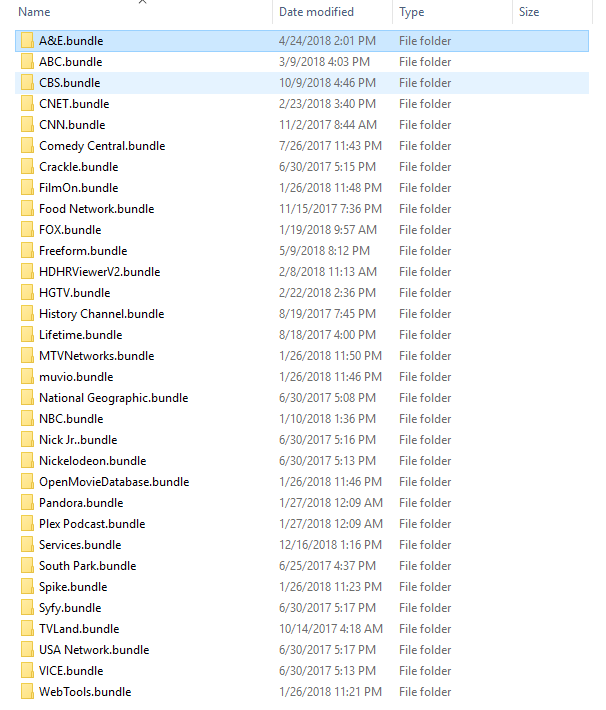Viewport: 606px width, 710px height.
Task: Select the TVLand.bundle name
Action: pos(79,628)
